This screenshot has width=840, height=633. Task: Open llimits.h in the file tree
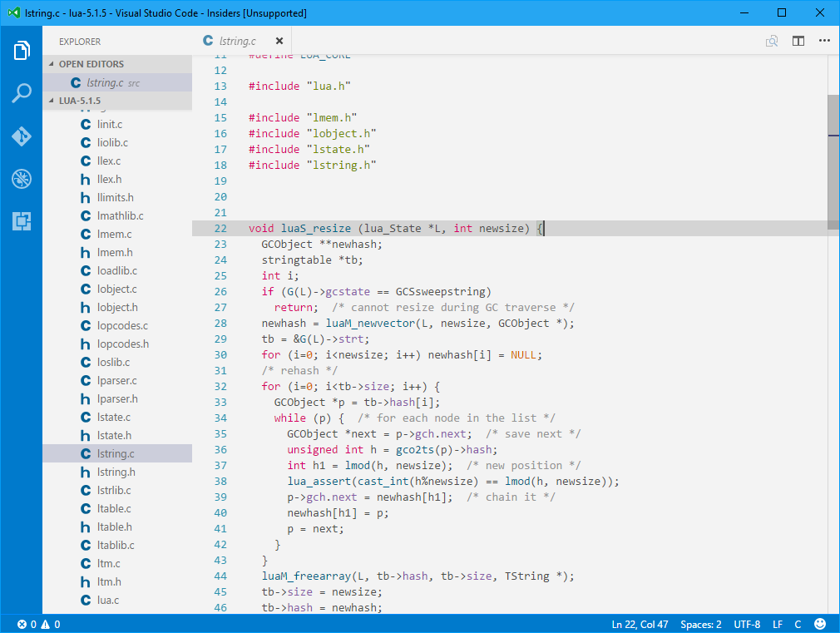pos(117,197)
